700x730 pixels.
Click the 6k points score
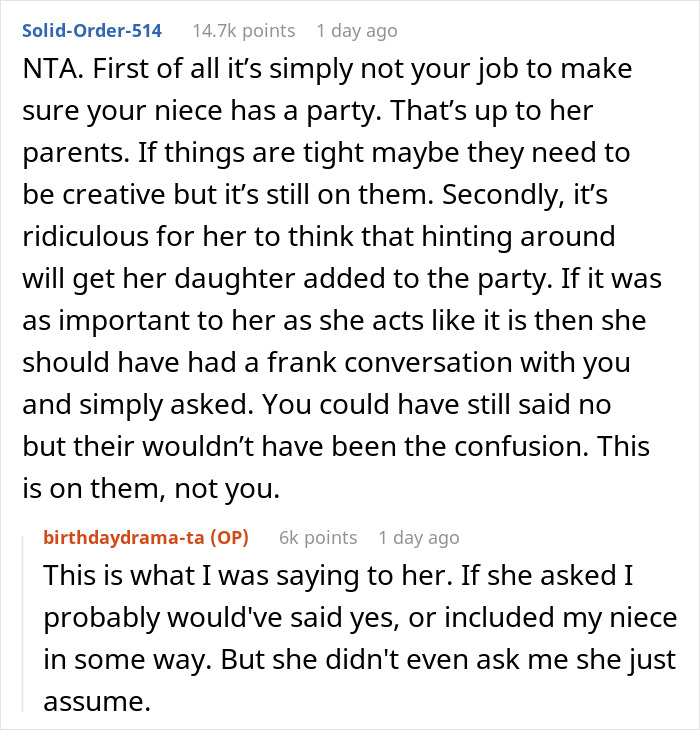point(318,538)
